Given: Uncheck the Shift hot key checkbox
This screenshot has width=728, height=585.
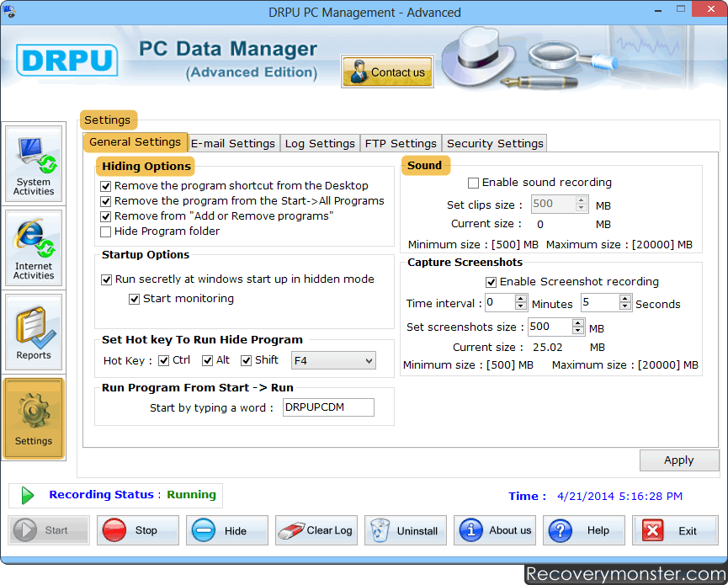Looking at the screenshot, I should coord(246,360).
